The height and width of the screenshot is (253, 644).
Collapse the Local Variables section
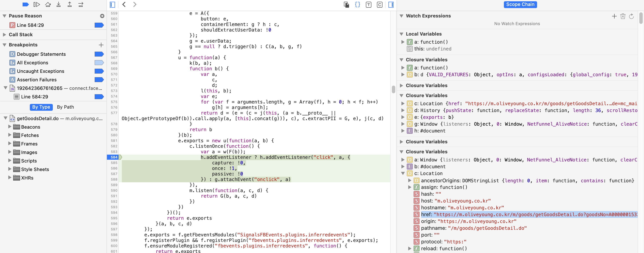coord(401,34)
